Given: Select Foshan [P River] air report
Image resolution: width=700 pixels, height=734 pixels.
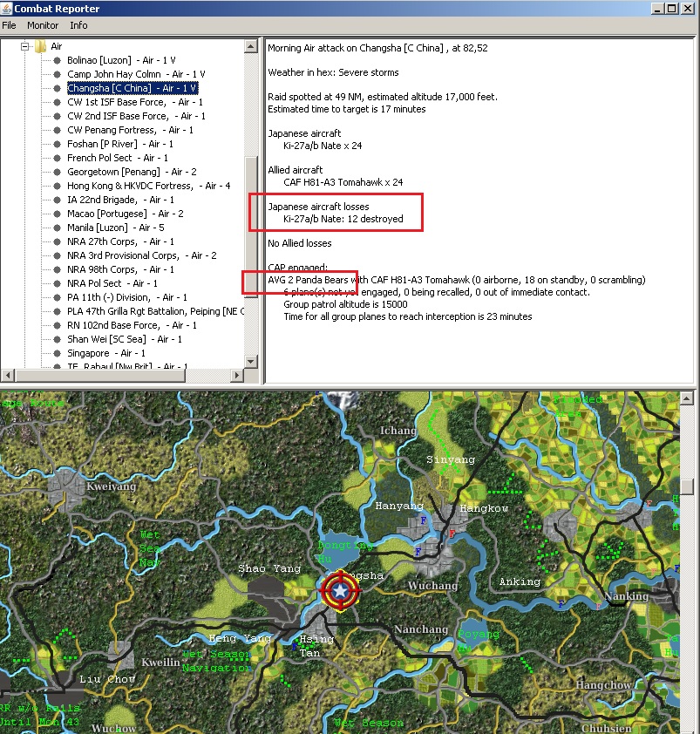Looking at the screenshot, I should coord(120,144).
